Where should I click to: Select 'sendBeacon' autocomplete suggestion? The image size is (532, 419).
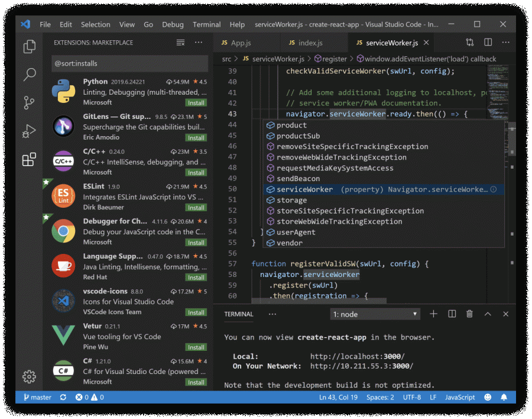coord(384,179)
